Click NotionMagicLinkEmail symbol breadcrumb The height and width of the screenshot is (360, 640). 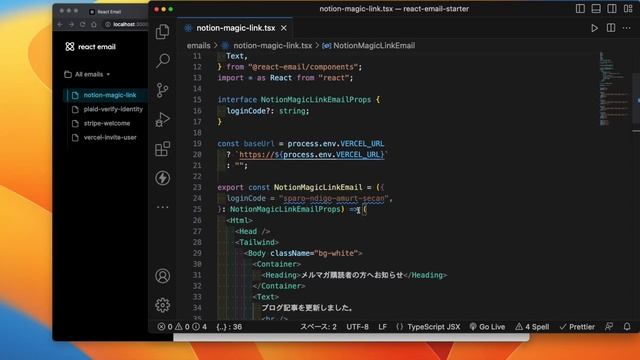[x=374, y=46]
